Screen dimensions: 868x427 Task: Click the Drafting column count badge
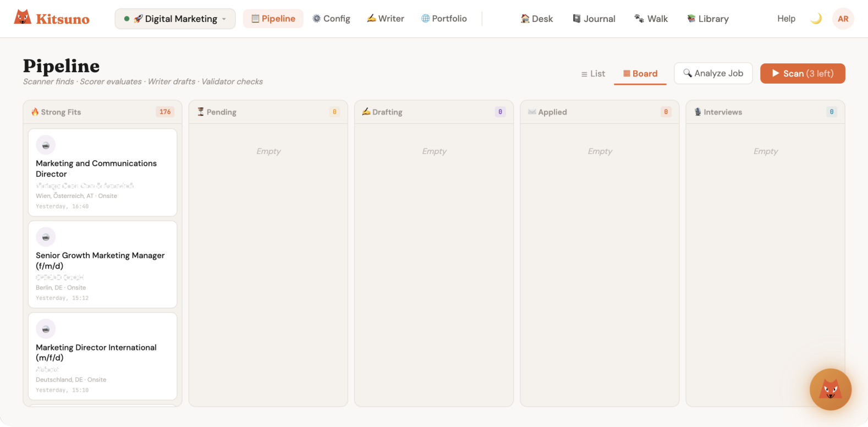click(x=500, y=112)
